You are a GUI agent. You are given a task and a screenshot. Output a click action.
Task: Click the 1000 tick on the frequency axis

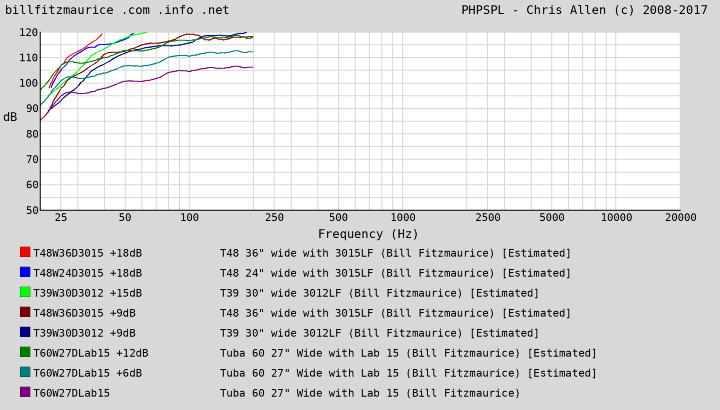[403, 217]
